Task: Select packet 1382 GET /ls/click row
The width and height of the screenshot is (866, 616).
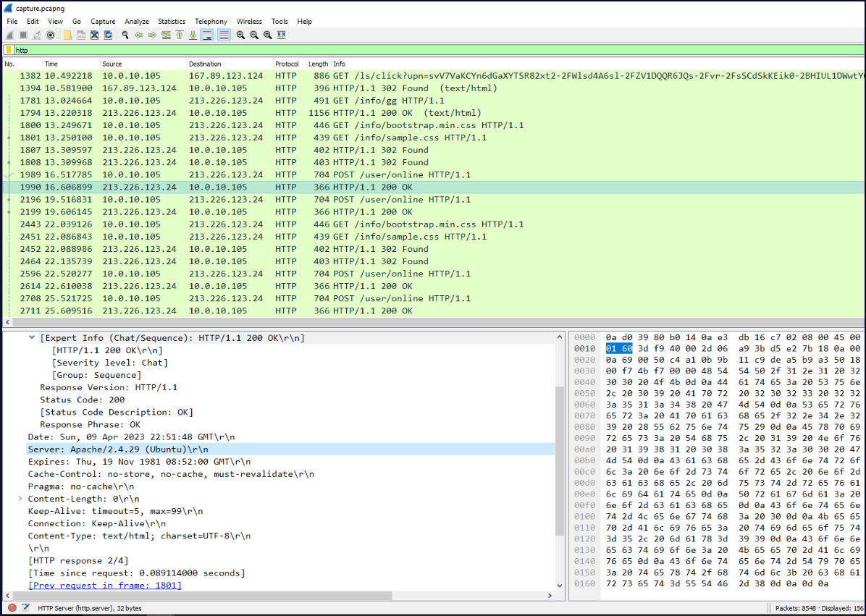Action: point(433,75)
